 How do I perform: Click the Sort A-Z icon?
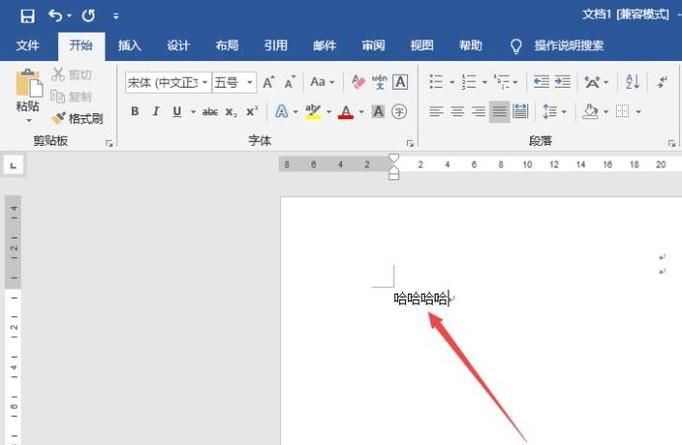[632, 82]
